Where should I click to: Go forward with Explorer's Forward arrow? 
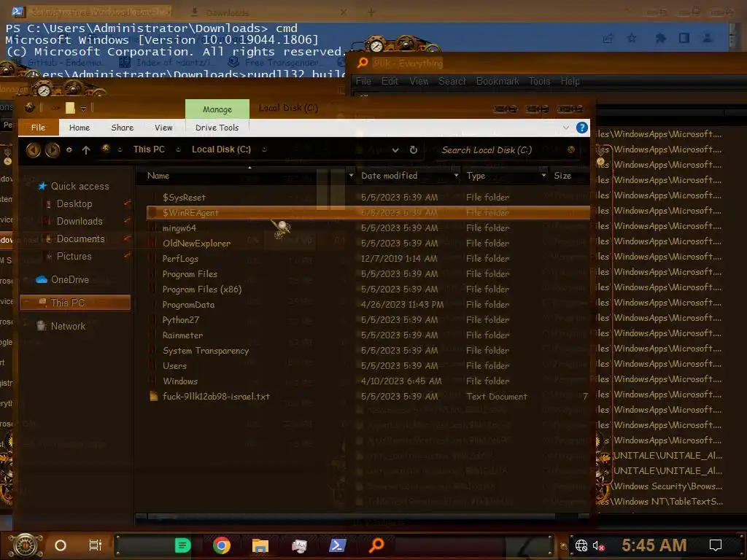53,150
